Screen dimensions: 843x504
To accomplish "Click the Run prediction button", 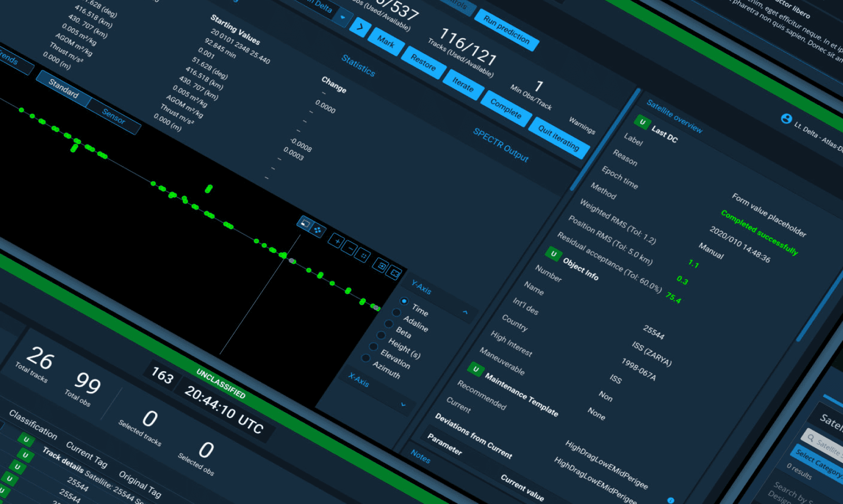I will [x=506, y=30].
